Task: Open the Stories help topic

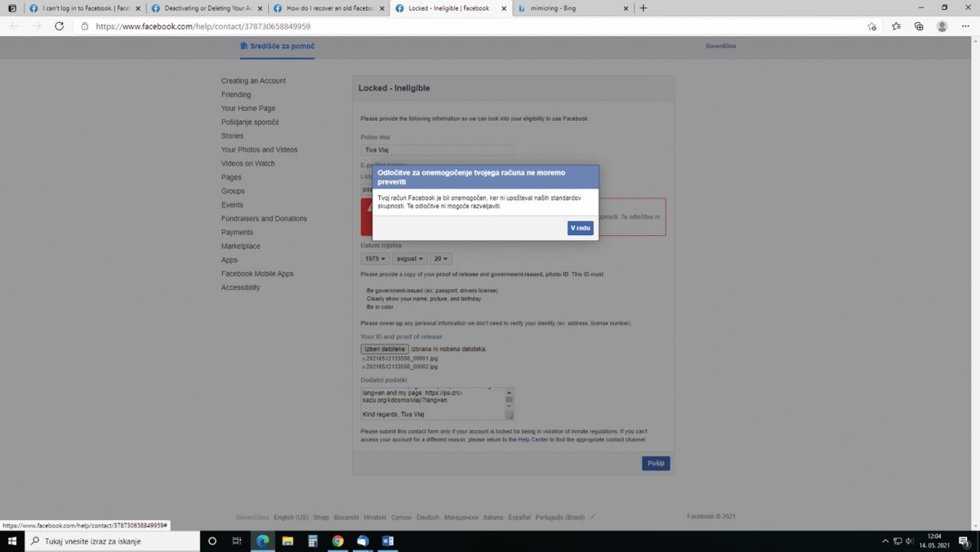Action: (x=232, y=136)
